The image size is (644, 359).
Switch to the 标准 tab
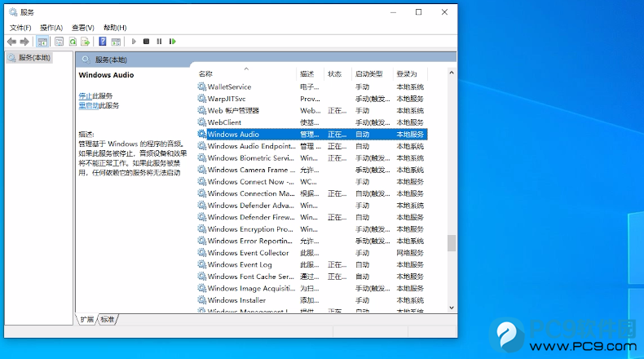[x=108, y=320]
